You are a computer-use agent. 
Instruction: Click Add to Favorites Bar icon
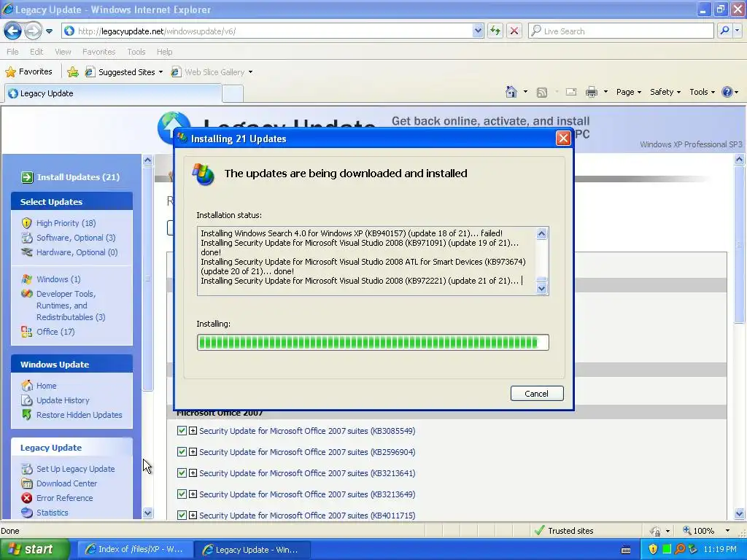73,72
